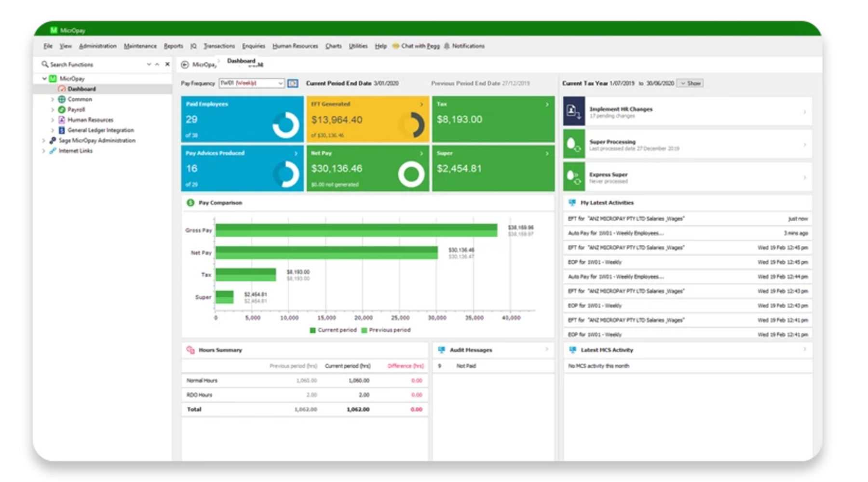The image size is (868, 482).
Task: Click the Pay Comparison dollar icon
Action: tap(190, 202)
